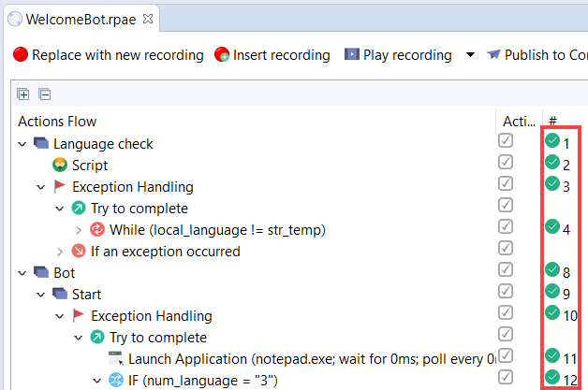588x390 pixels.
Task: Select the Script action icon
Action: pos(60,165)
